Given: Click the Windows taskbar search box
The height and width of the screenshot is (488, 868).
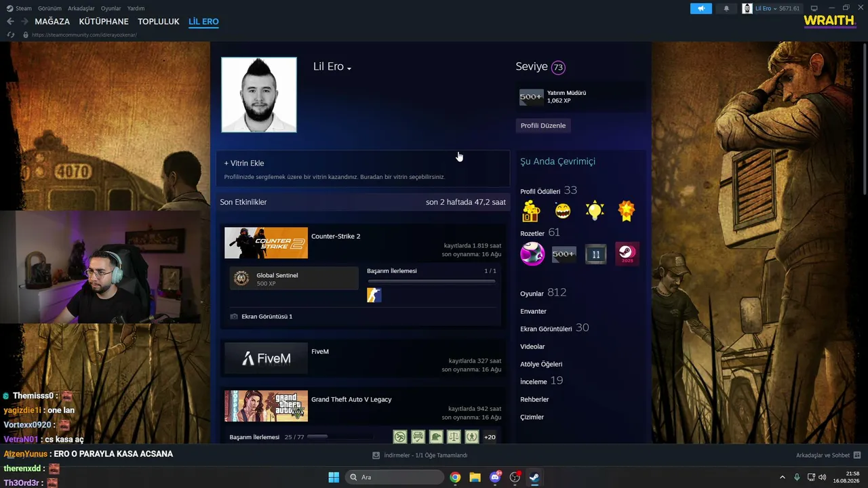Looking at the screenshot, I should pyautogui.click(x=395, y=477).
